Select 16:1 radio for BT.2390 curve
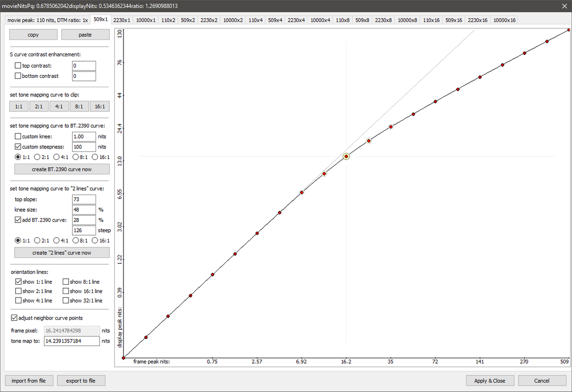The width and height of the screenshot is (572, 392). (x=95, y=157)
